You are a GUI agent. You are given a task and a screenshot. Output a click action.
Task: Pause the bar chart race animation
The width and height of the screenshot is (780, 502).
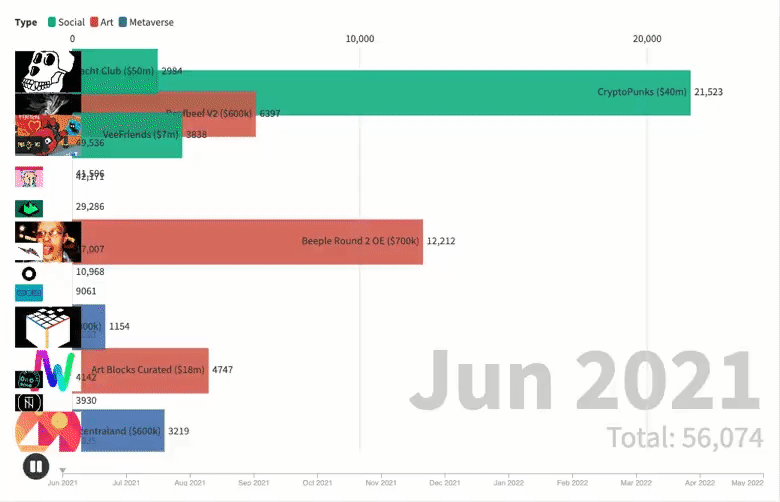click(x=36, y=466)
